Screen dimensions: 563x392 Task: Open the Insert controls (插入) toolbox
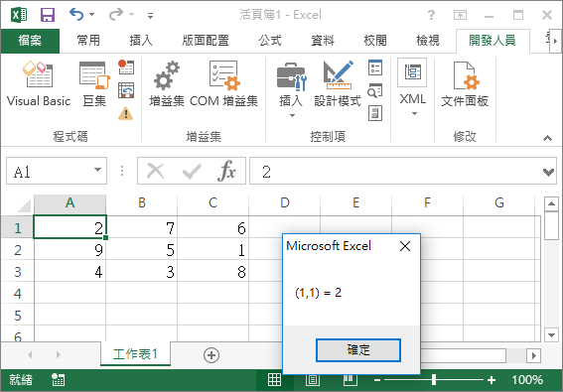pyautogui.click(x=291, y=89)
